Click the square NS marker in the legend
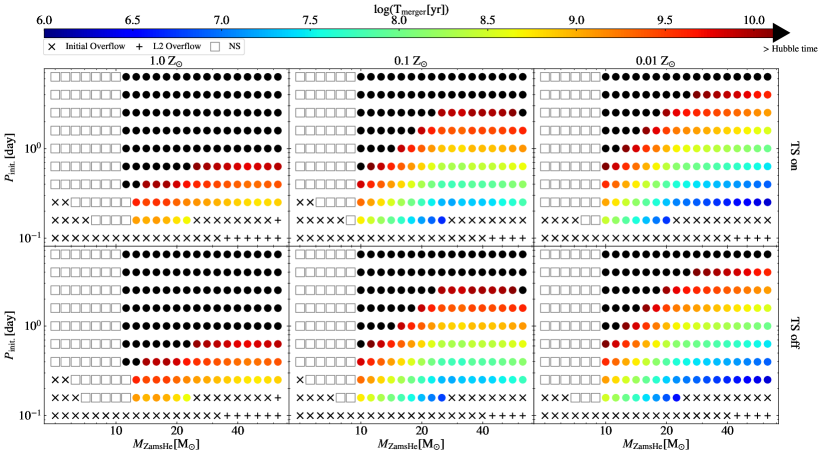 (x=215, y=47)
